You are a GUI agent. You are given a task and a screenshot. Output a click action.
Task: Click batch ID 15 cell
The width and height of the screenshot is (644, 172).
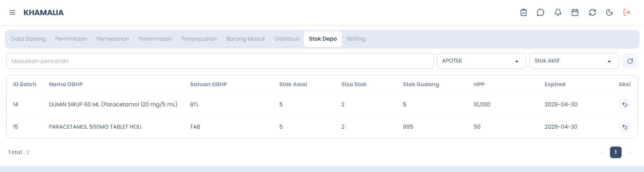point(16,127)
